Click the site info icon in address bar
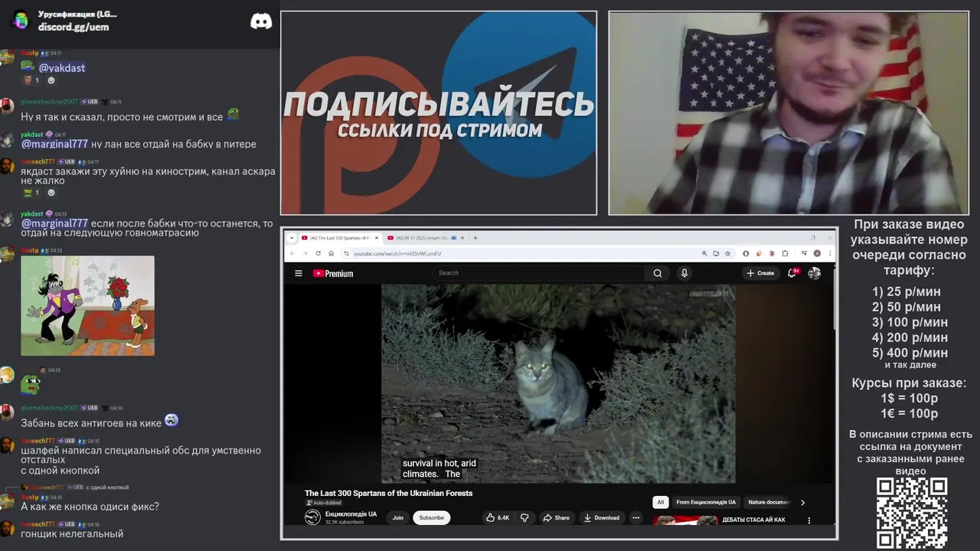The image size is (980, 551). click(x=346, y=253)
